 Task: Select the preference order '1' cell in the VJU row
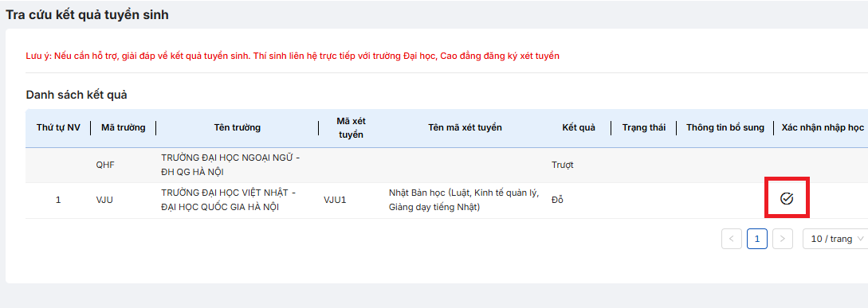click(x=58, y=201)
